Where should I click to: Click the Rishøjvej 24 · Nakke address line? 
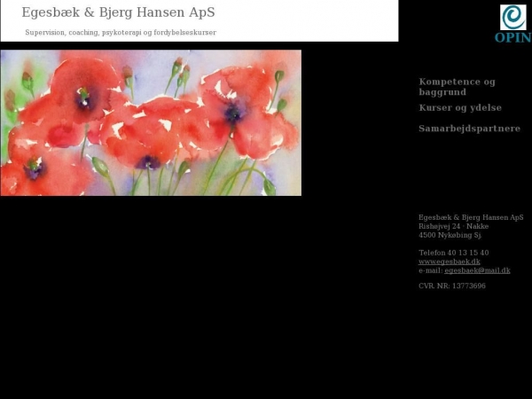[453, 226]
